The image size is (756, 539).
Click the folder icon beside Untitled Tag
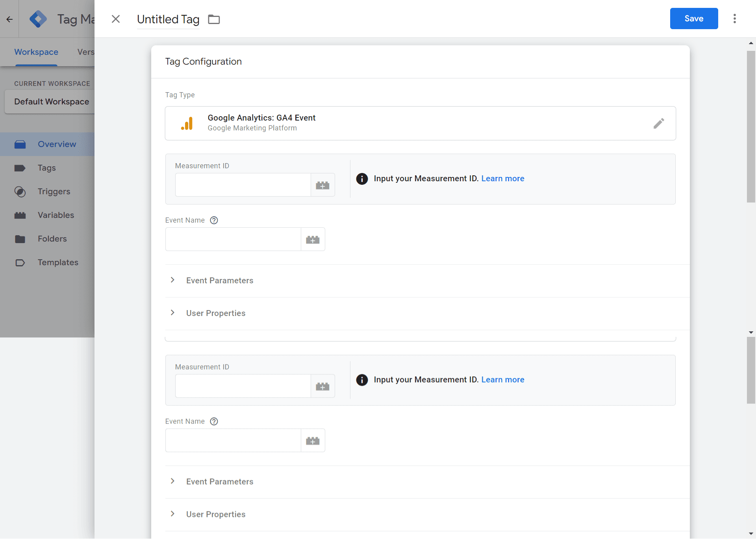tap(214, 19)
